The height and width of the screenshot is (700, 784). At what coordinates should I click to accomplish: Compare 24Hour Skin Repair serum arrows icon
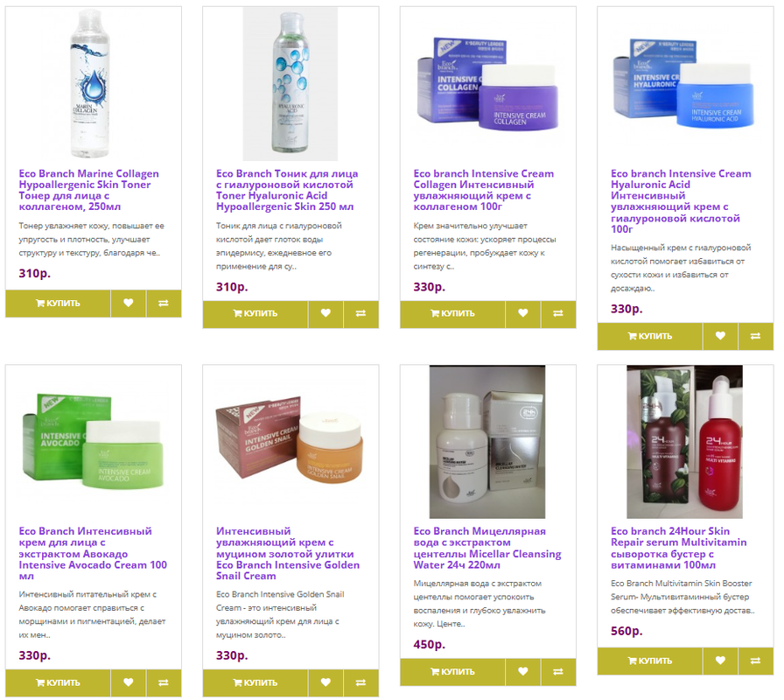tap(755, 661)
